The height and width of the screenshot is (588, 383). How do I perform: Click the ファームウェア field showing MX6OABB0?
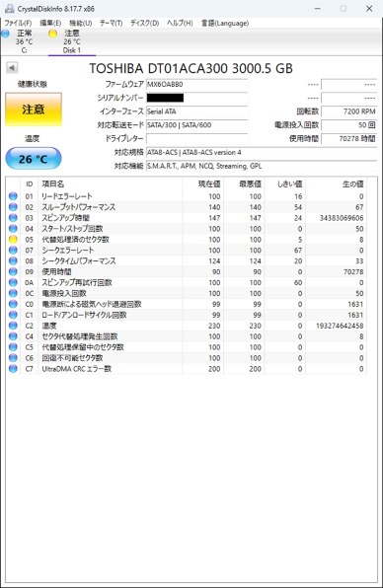pos(197,85)
